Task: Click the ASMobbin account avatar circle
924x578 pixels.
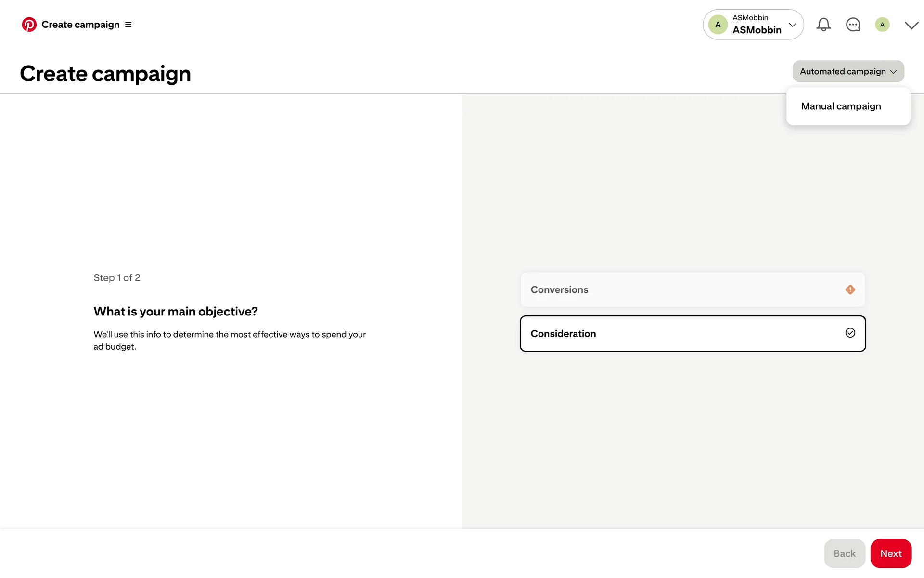Action: [x=718, y=25]
